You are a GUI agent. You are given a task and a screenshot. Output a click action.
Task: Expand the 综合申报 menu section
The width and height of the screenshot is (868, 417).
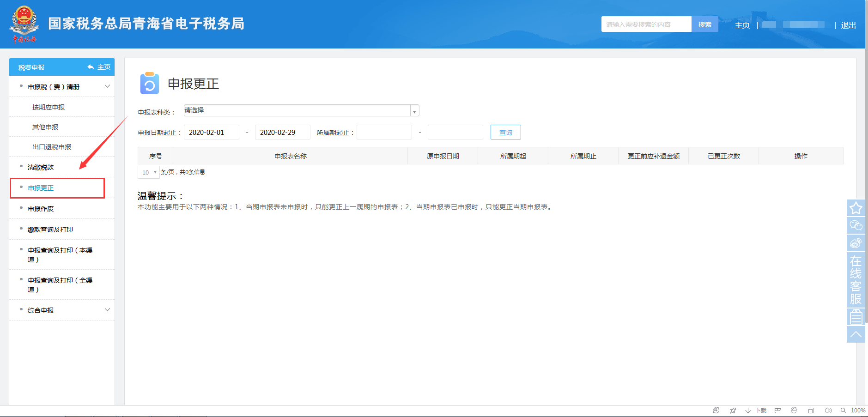coord(62,310)
